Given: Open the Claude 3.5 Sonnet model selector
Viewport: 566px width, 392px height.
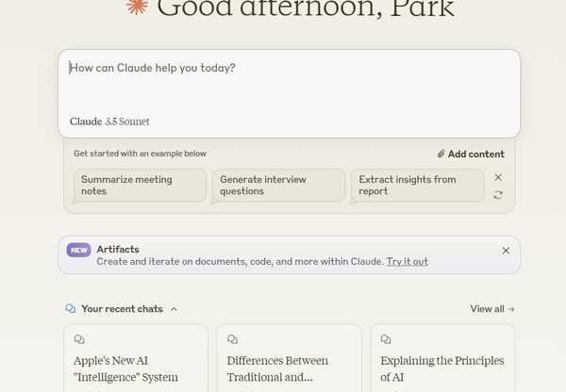Looking at the screenshot, I should click(109, 122).
